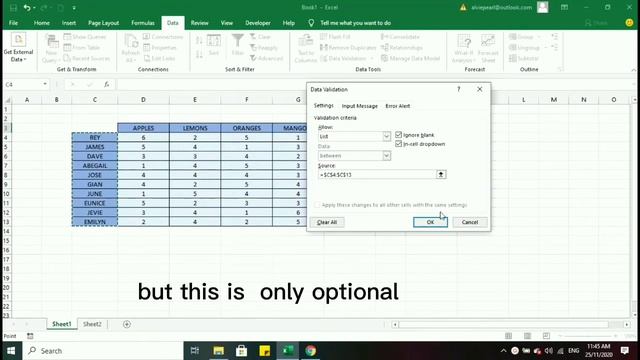The width and height of the screenshot is (640, 360).
Task: Click the Undo arrow in the title bar
Action: tap(27, 7)
